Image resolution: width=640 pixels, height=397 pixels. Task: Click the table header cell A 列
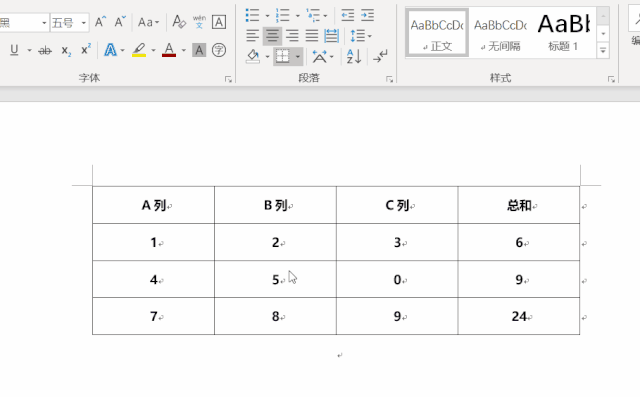coord(153,205)
